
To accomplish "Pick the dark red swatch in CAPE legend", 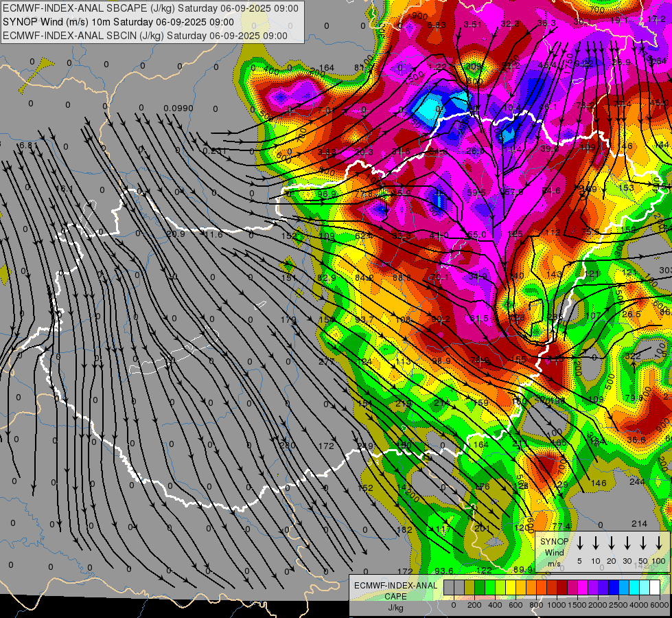I will (x=562, y=588).
